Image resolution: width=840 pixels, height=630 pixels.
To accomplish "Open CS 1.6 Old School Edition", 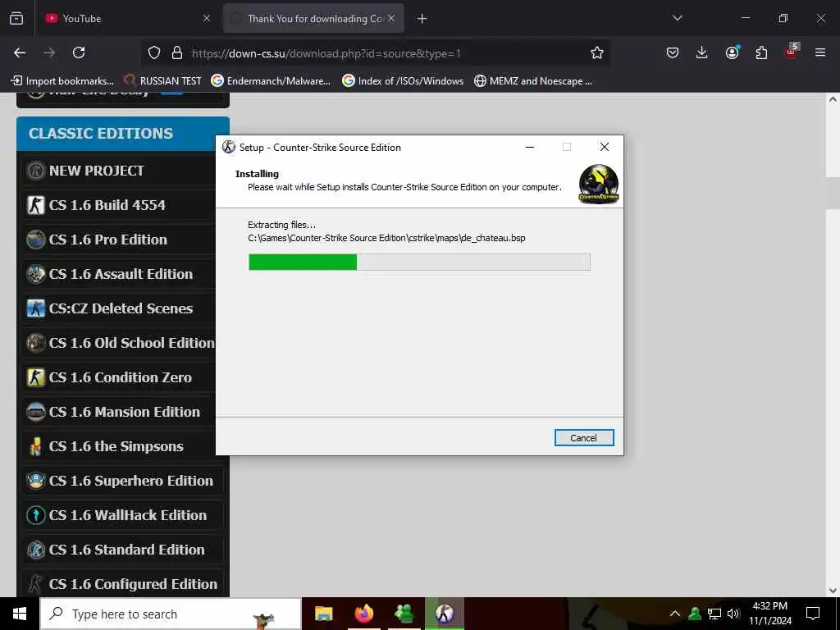I will (118, 343).
